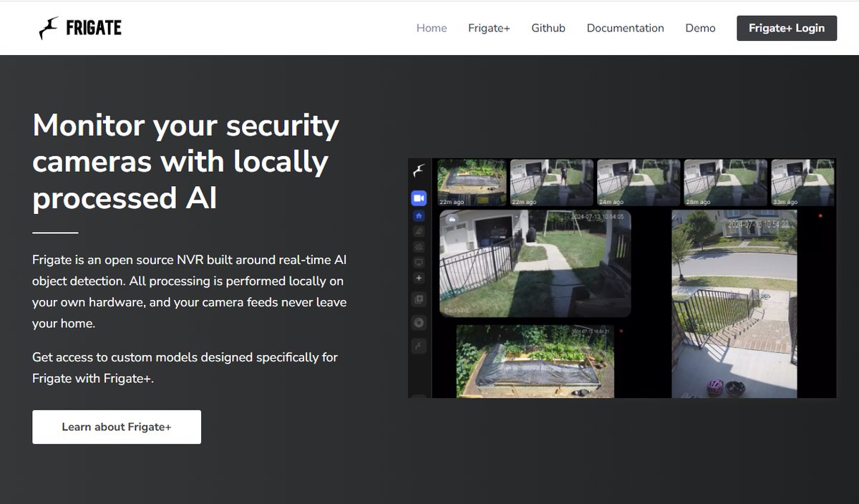Go to the Home nav item

(x=432, y=28)
